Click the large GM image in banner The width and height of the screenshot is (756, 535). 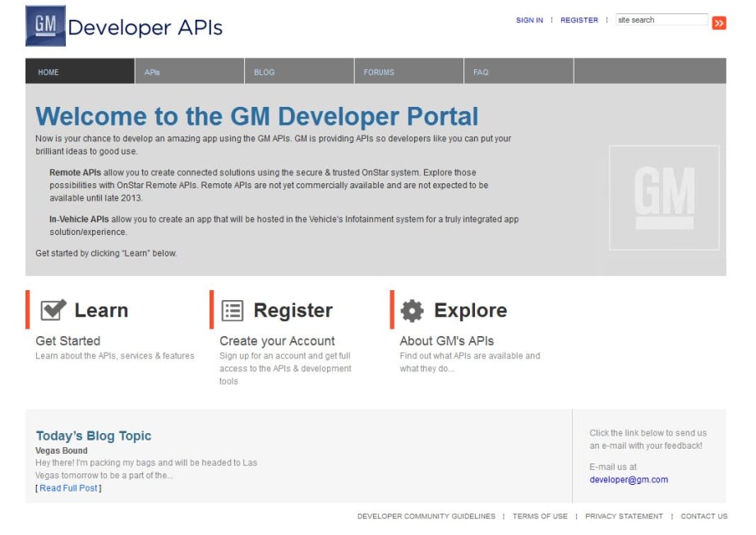click(x=665, y=197)
